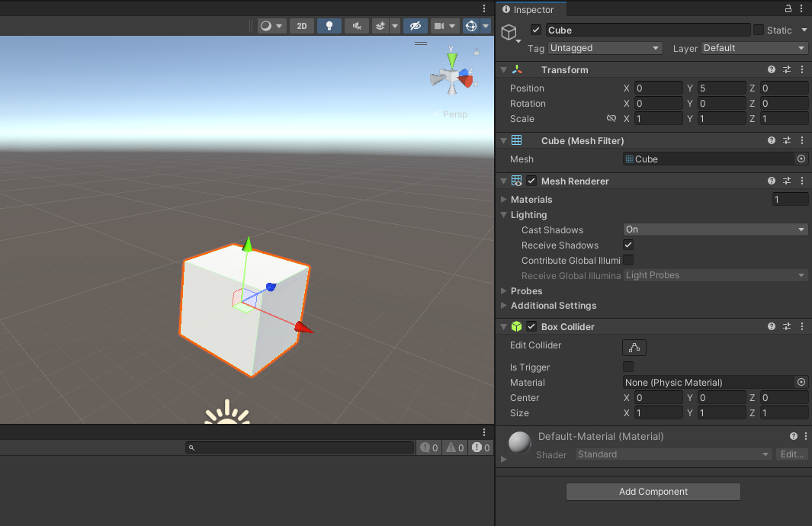Toggle the gizmos globe icon
812x526 pixels.
(x=470, y=26)
